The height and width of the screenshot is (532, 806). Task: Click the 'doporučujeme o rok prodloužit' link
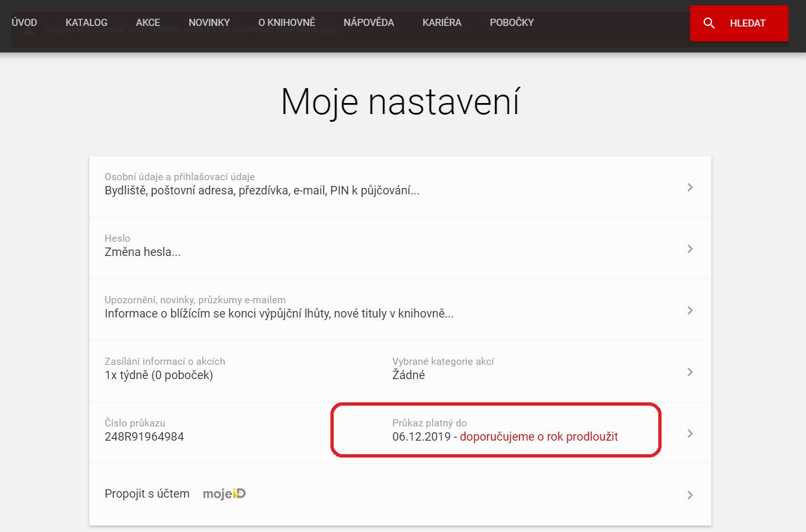pyautogui.click(x=538, y=437)
